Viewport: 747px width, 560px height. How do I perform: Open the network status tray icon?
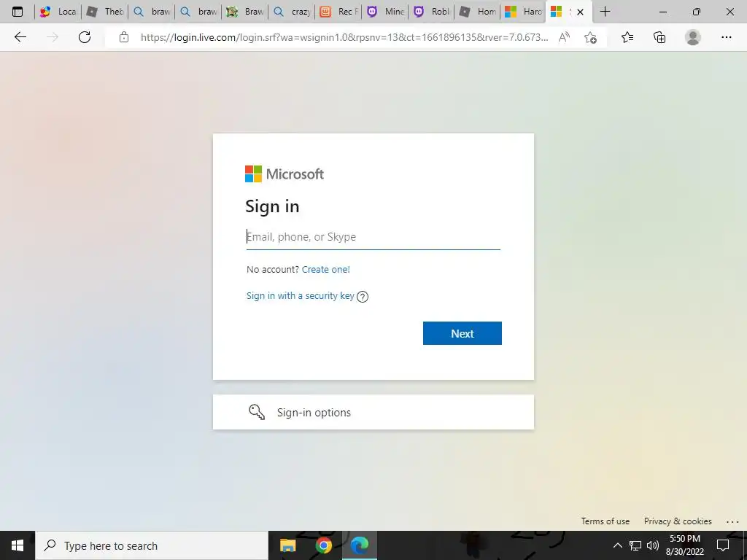point(635,545)
